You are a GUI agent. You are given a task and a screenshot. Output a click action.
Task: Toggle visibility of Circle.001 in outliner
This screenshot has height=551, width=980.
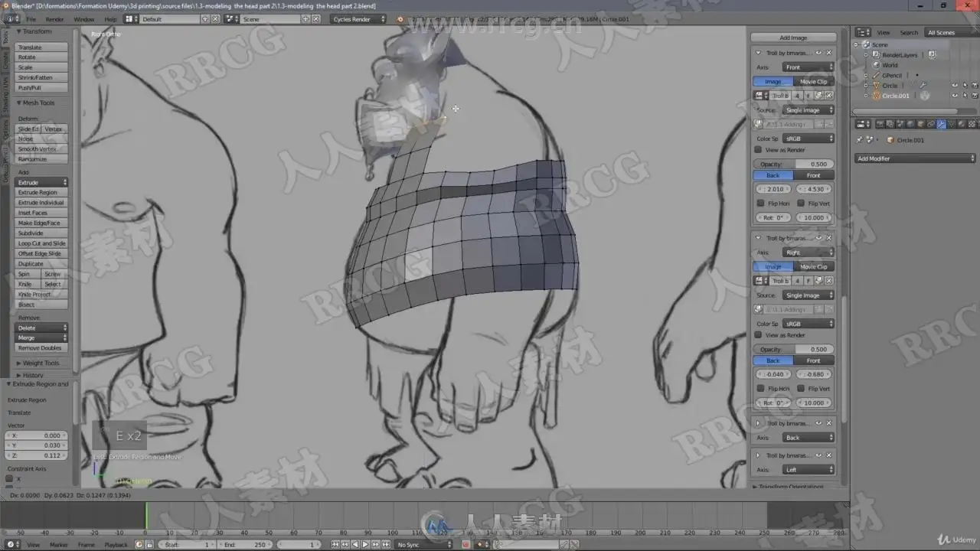pyautogui.click(x=955, y=96)
